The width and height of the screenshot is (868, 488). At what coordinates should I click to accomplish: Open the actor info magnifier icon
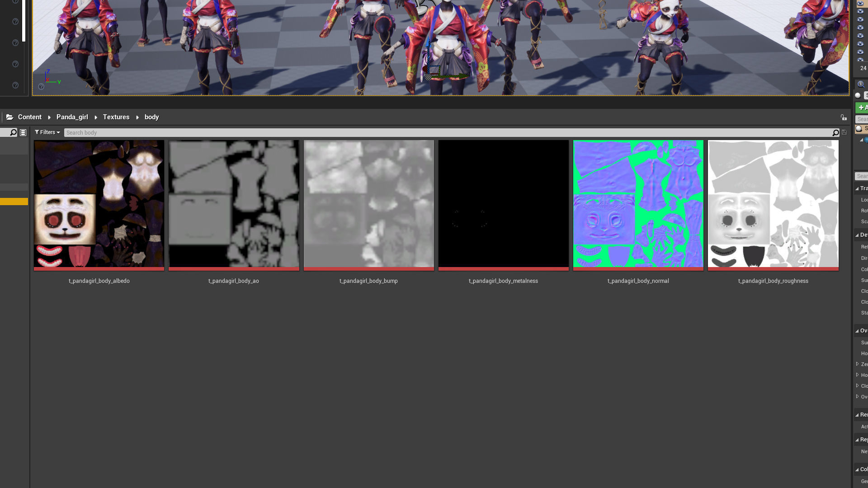click(861, 84)
